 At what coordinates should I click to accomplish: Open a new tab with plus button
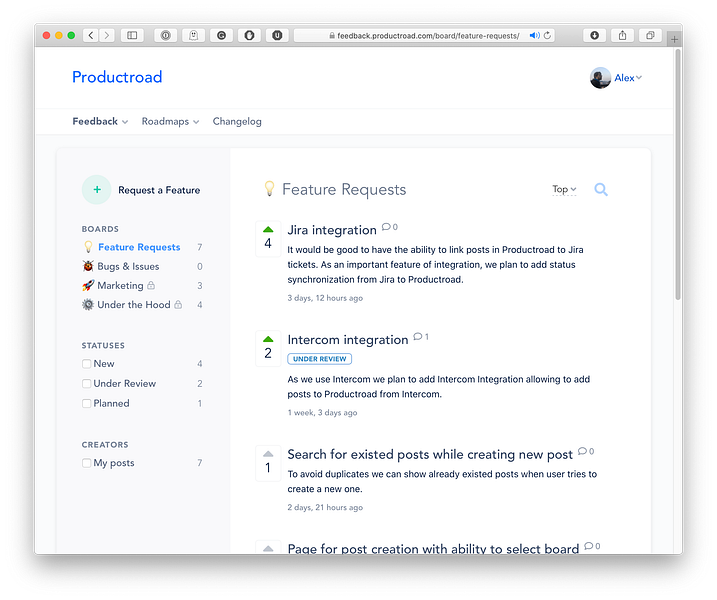click(x=674, y=39)
